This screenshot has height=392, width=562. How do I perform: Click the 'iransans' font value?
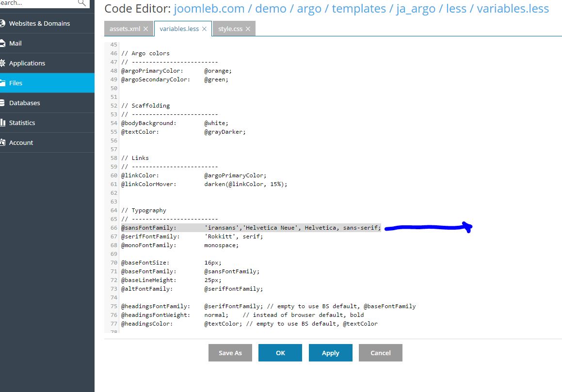(x=223, y=228)
